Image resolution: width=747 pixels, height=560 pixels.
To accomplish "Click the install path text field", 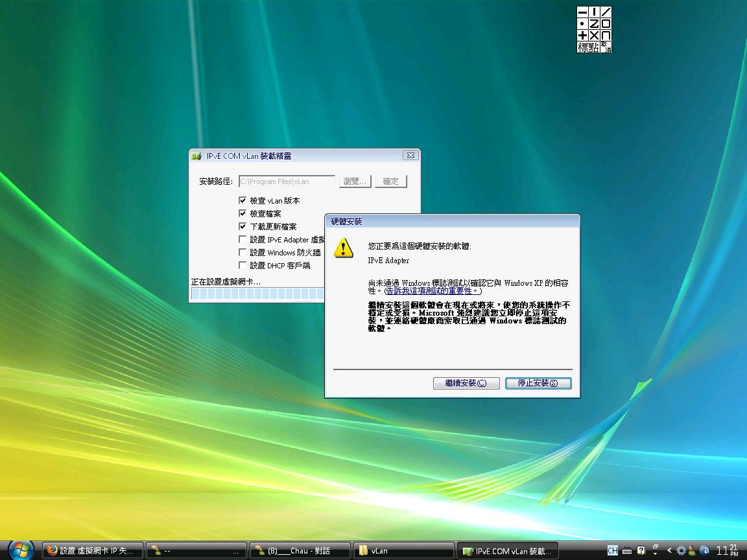I will pos(287,181).
